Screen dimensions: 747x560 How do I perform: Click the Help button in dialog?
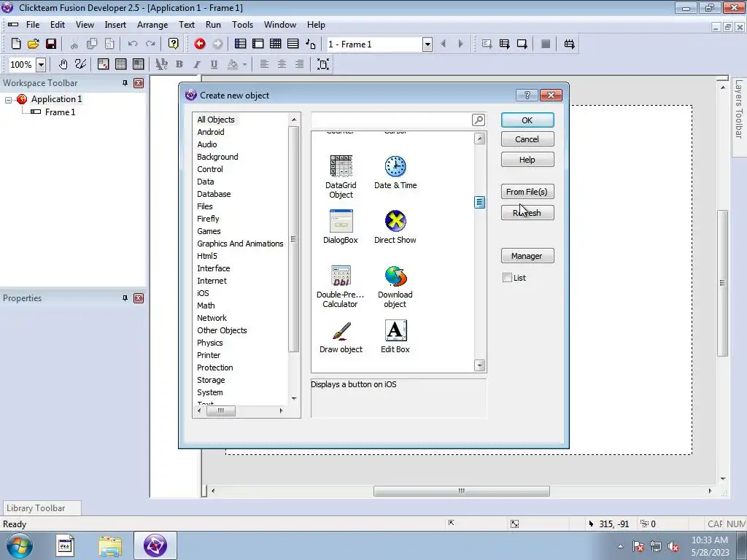point(527,160)
